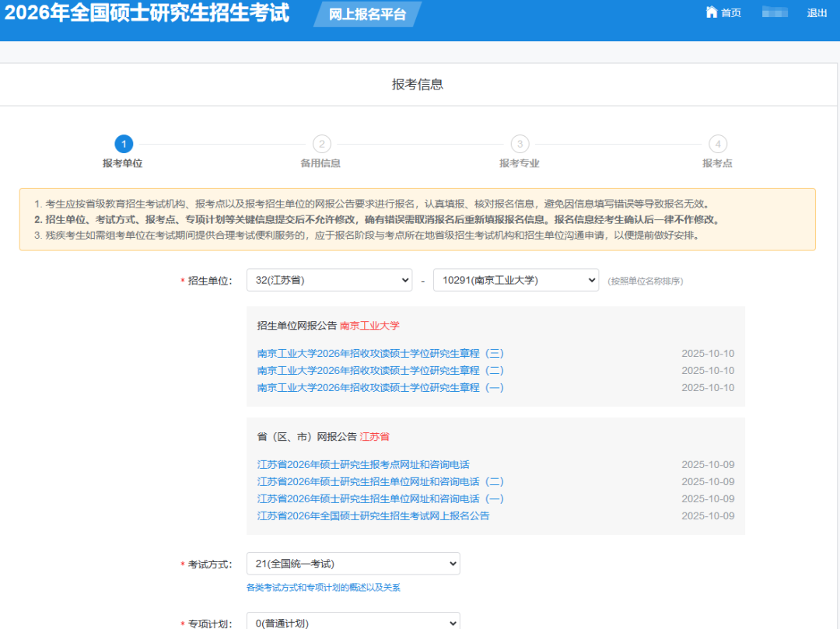Click red 南京工业大学 text in announcement header
Viewport: 840px width, 629px height.
pyautogui.click(x=369, y=326)
